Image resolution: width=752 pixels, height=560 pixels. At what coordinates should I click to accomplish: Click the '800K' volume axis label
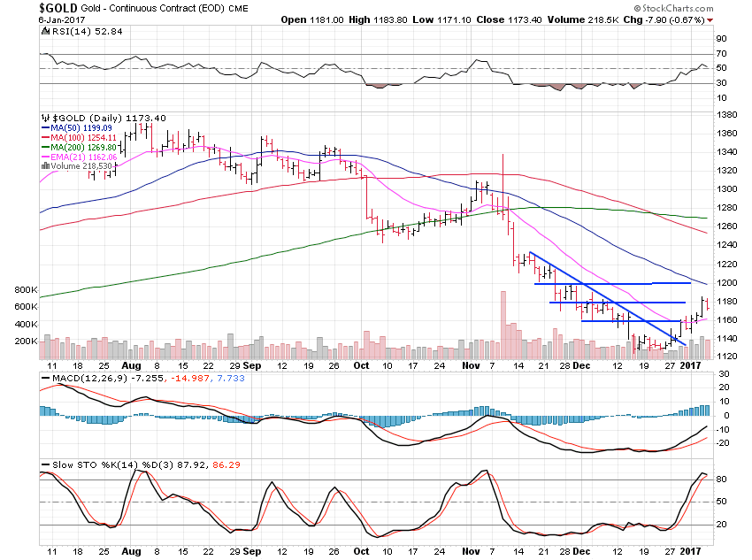coord(26,289)
